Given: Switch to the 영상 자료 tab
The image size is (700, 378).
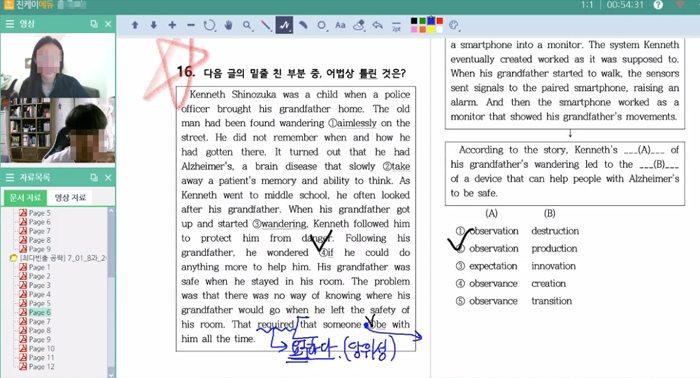Looking at the screenshot, I should point(70,197).
